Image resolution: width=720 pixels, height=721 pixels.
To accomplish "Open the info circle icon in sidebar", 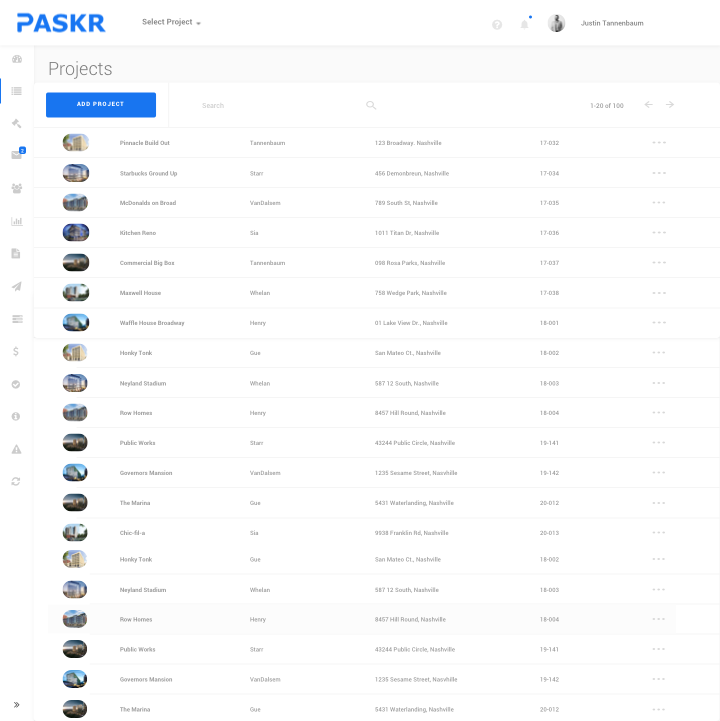I will click(16, 416).
